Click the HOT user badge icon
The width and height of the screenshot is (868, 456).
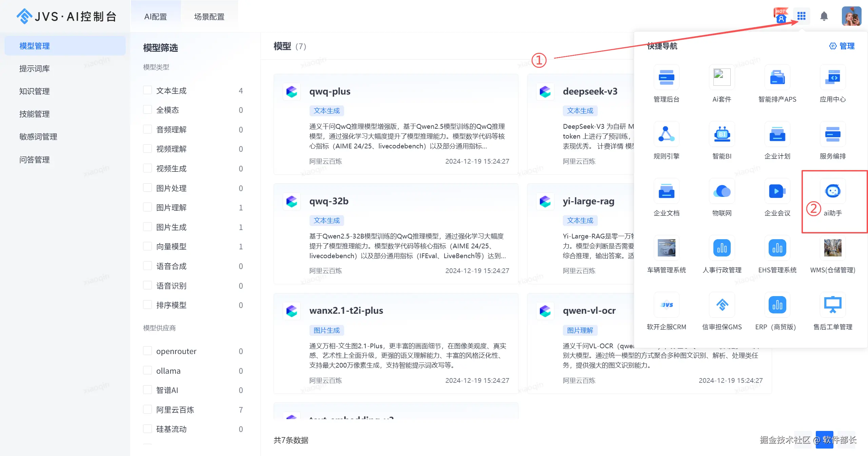point(781,16)
